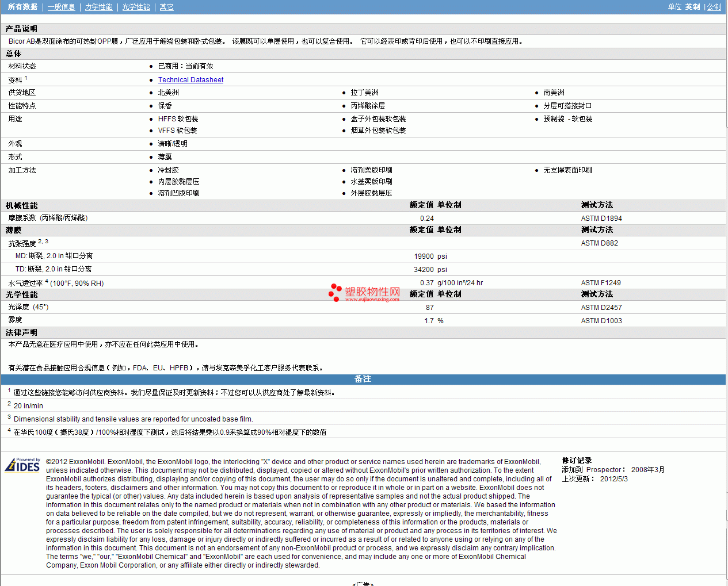Open the 其它 tab
The image size is (728, 586).
pos(167,7)
